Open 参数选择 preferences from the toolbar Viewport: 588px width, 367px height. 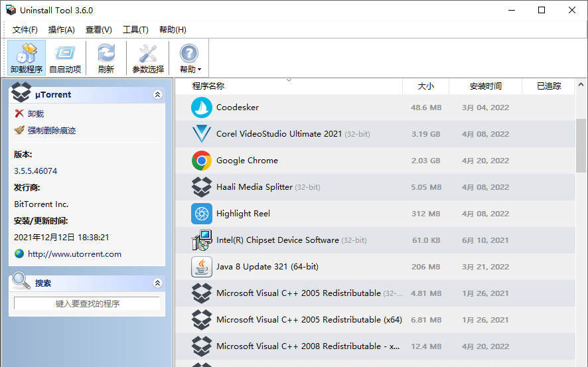[x=148, y=58]
